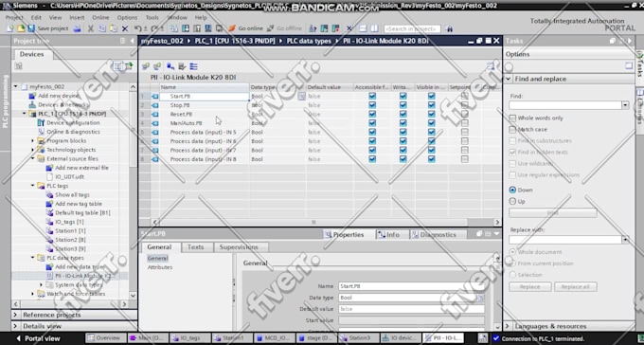The height and width of the screenshot is (345, 644).
Task: Select the Down search direction
Action: (512, 190)
